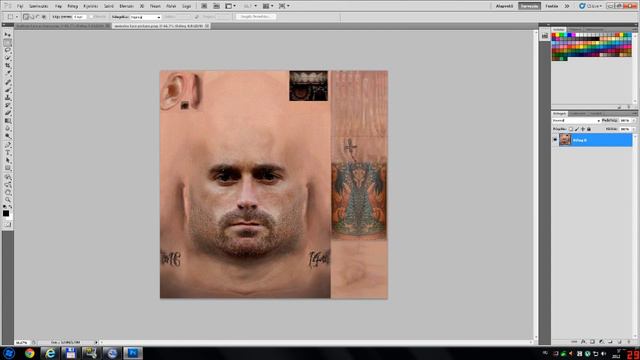Select the Spot Healing Brush tool
The image size is (640, 360).
[7, 82]
